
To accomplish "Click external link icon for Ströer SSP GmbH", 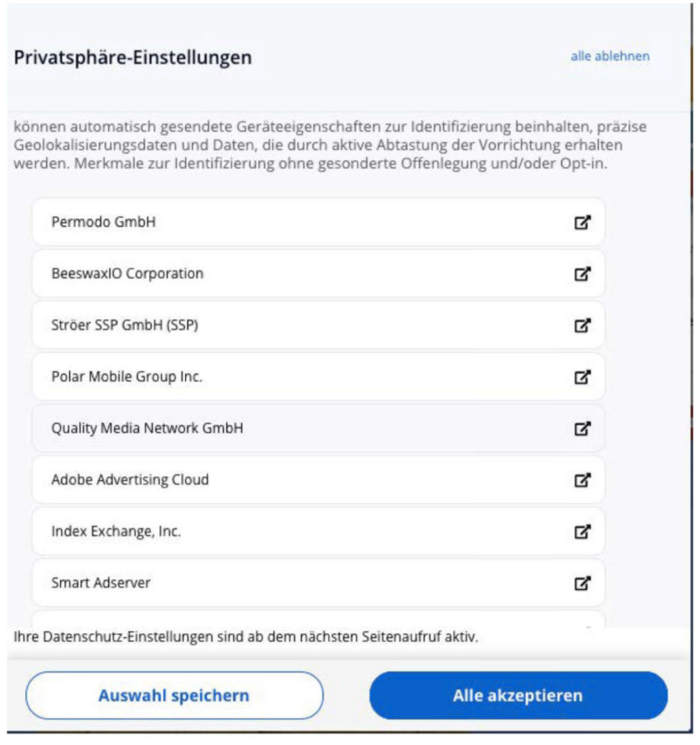I will click(582, 325).
